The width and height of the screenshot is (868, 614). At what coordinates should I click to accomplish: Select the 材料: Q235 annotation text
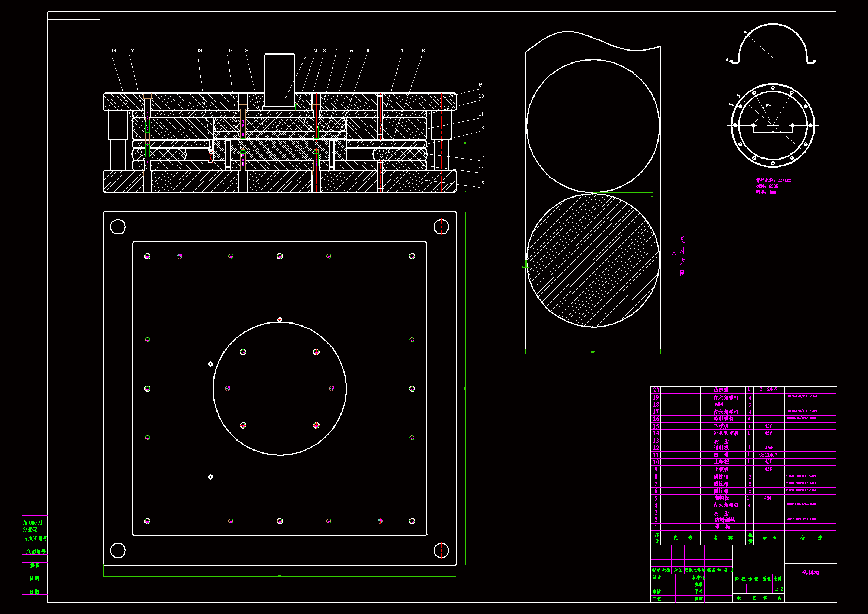coord(767,186)
